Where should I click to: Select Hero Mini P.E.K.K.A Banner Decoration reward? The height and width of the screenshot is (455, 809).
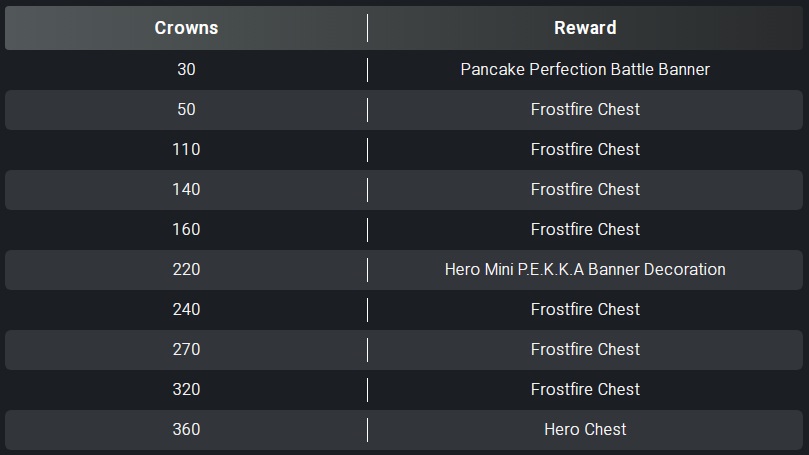[585, 269]
